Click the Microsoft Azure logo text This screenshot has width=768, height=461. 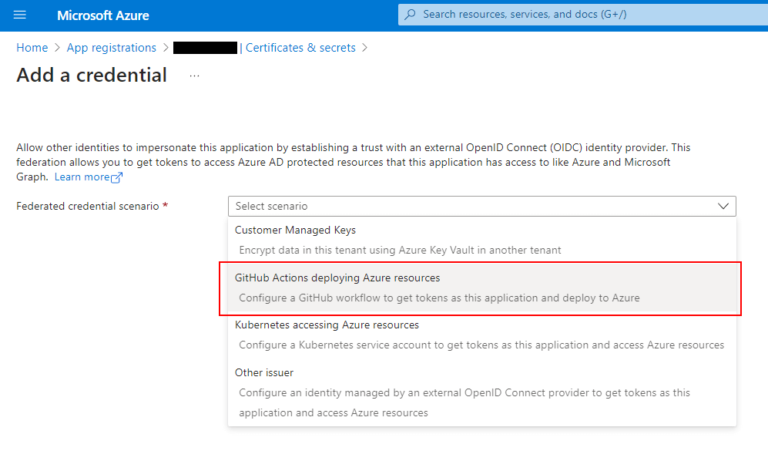click(104, 15)
